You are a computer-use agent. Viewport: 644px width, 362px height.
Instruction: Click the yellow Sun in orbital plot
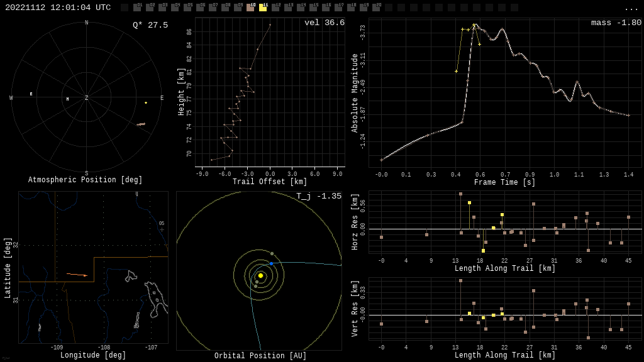(x=260, y=275)
